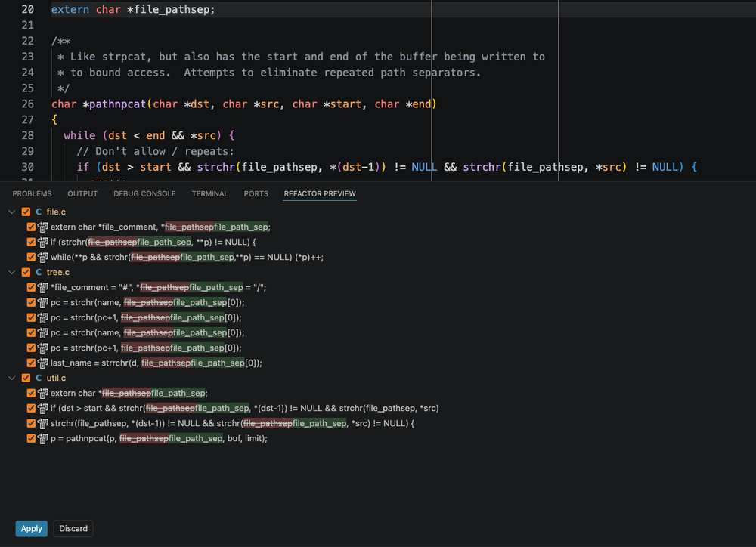Image resolution: width=756 pixels, height=547 pixels.
Task: Click edit icon on 'extern char *file_comment' row
Action: click(x=43, y=227)
